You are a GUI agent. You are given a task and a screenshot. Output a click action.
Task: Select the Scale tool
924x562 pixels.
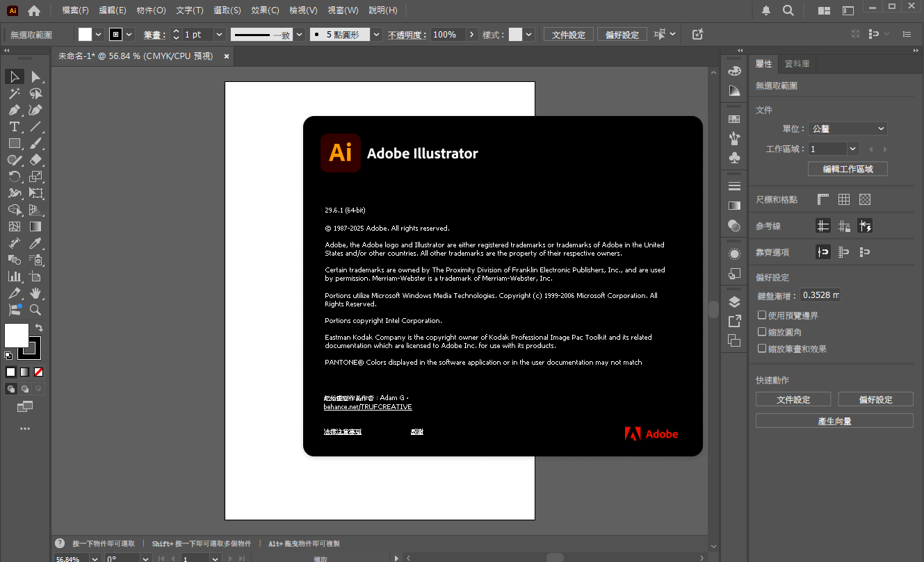(35, 176)
